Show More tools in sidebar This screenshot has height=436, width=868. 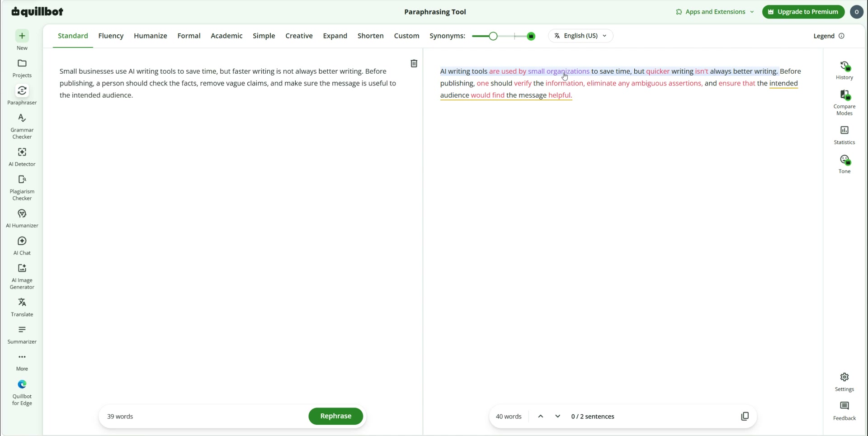tap(22, 362)
